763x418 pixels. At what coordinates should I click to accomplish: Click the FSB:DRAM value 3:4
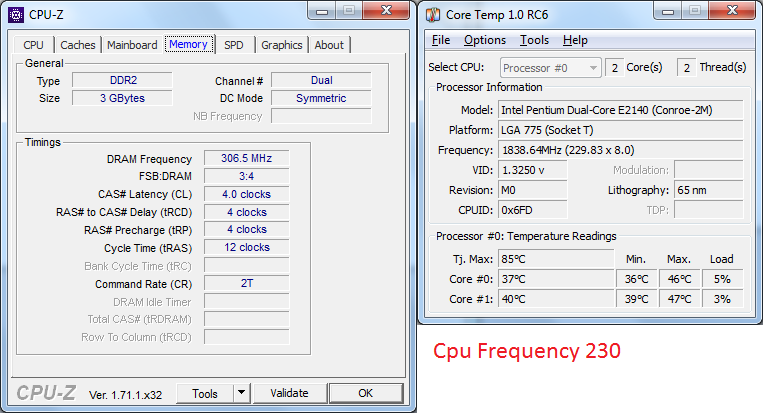[x=247, y=176]
